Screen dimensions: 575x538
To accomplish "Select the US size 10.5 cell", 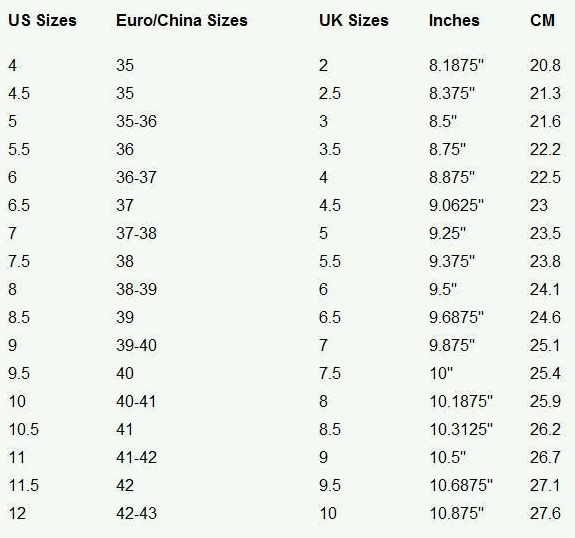I will tap(23, 429).
